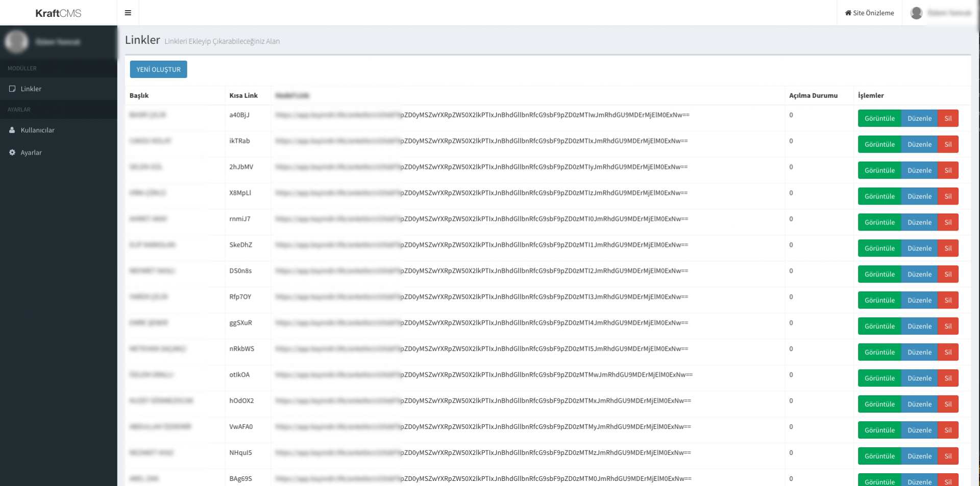
Task: Click the sidebar profile avatar
Action: coord(16,42)
